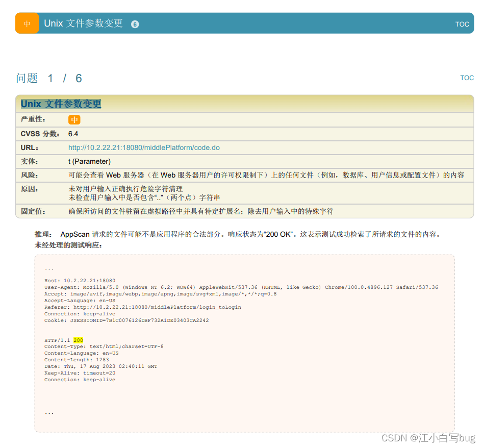
Task: Click the Date: Thu, 17 Aug 2023 line
Action: tap(100, 366)
